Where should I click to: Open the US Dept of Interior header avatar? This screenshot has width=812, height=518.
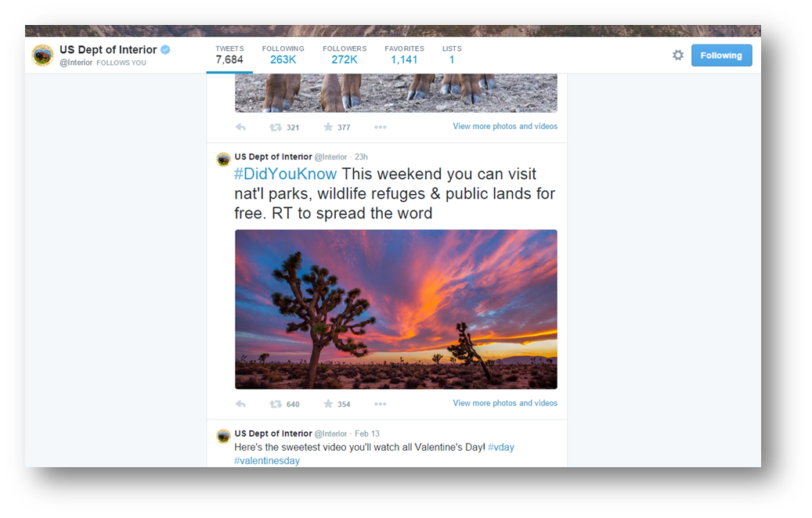[42, 56]
